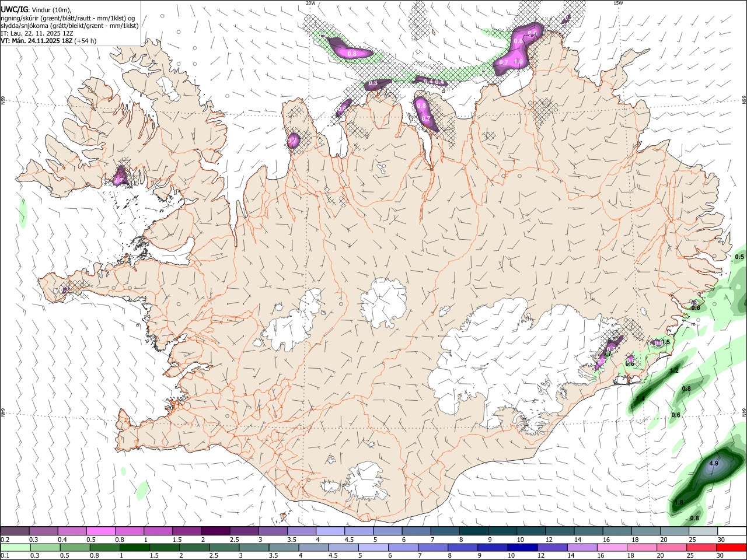Click the pink 16–18 swatch in the lower legend

612,547
